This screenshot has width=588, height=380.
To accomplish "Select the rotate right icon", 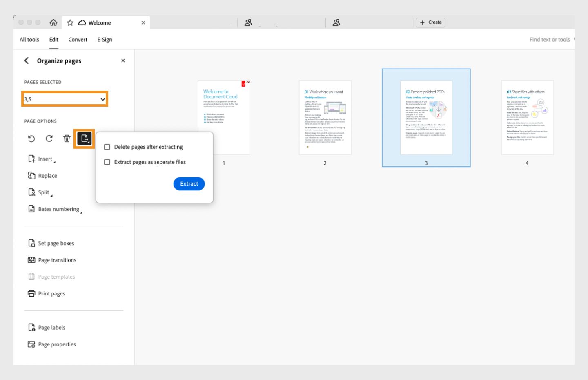I will [x=49, y=139].
